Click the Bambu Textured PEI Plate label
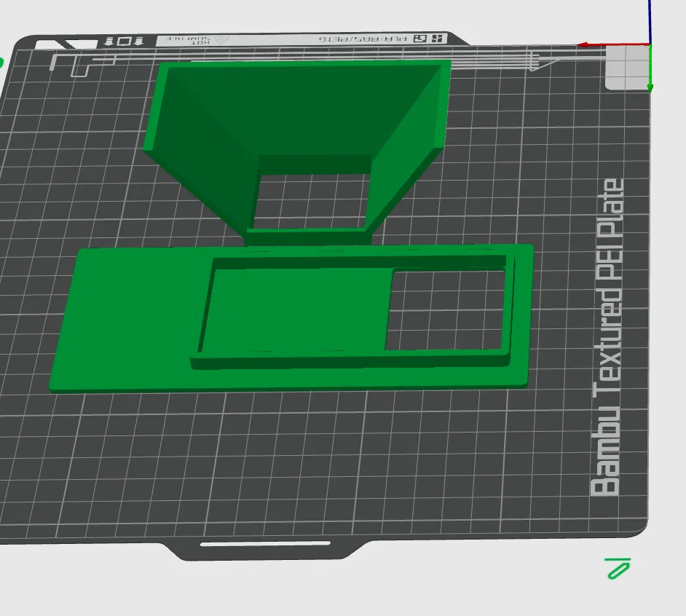Image resolution: width=686 pixels, height=616 pixels. point(607,337)
